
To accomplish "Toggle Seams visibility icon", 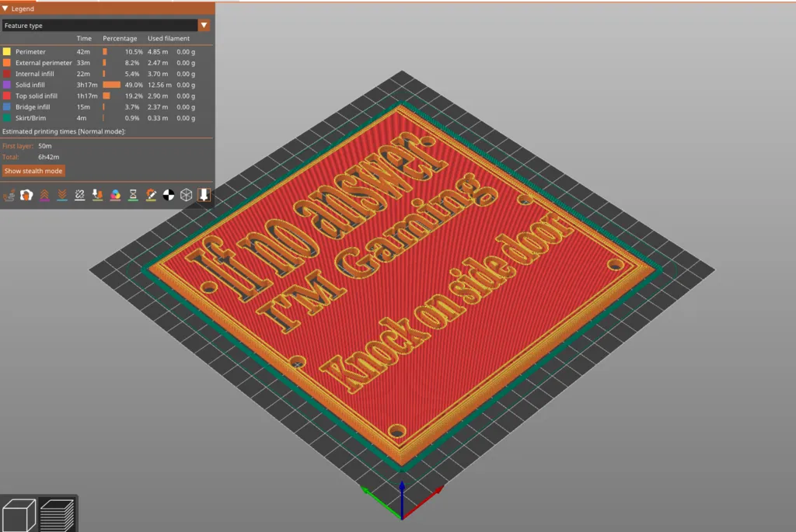I will point(80,195).
